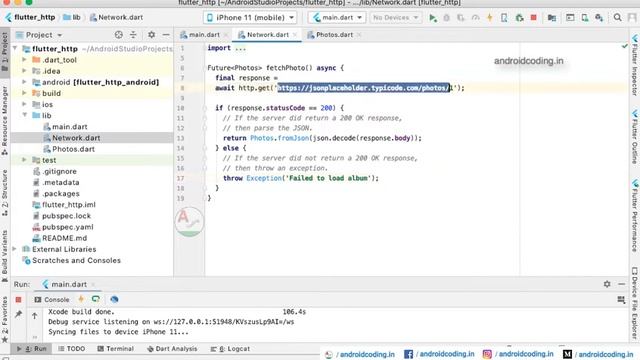This screenshot has height=360, width=640.
Task: Stop the running app with red square
Action: click(x=533, y=18)
